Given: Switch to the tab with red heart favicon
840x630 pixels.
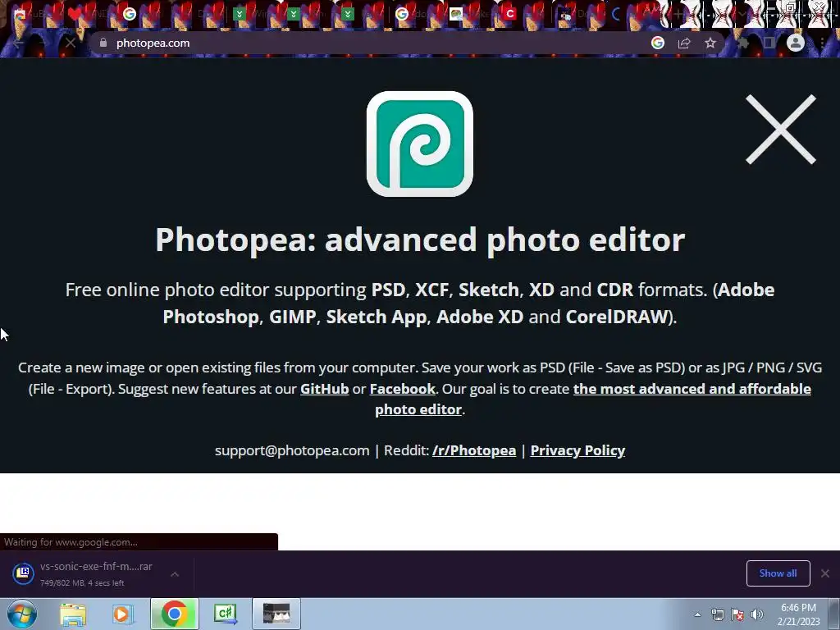Looking at the screenshot, I should (75, 14).
